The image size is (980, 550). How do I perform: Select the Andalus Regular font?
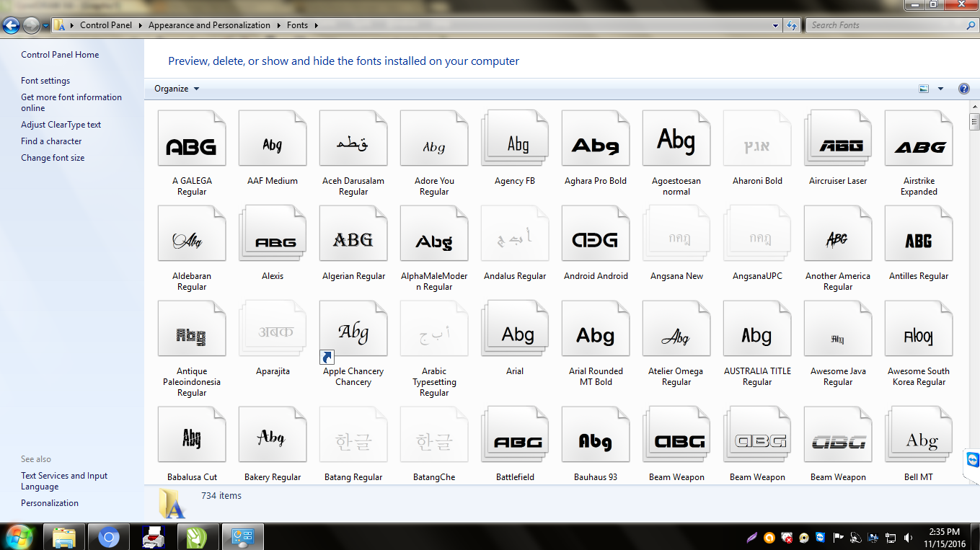tap(515, 234)
